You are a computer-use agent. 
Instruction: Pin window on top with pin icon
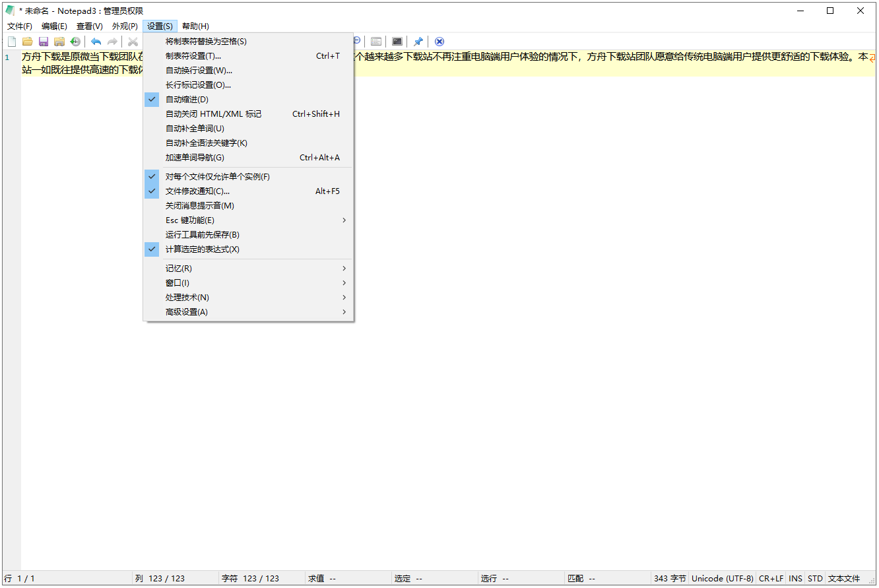(x=418, y=41)
